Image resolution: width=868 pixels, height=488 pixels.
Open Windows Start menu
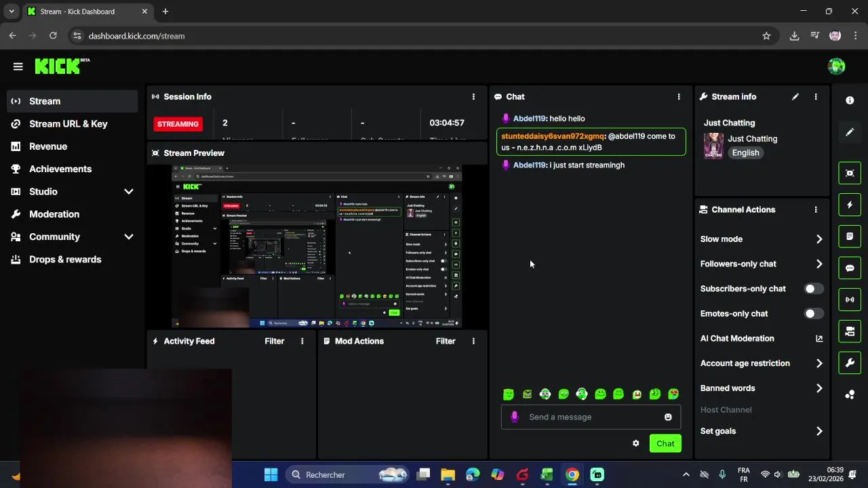pos(271,474)
